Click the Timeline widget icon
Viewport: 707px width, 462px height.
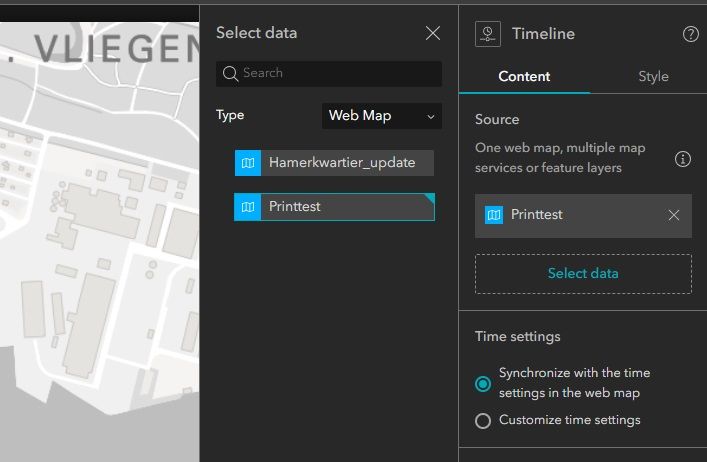coord(488,33)
